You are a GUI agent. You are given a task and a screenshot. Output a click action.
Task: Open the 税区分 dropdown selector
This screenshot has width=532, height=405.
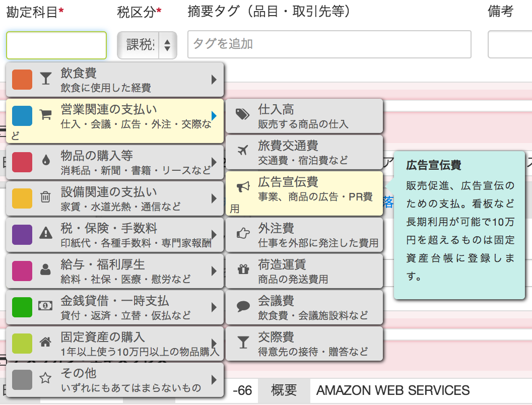pos(147,45)
